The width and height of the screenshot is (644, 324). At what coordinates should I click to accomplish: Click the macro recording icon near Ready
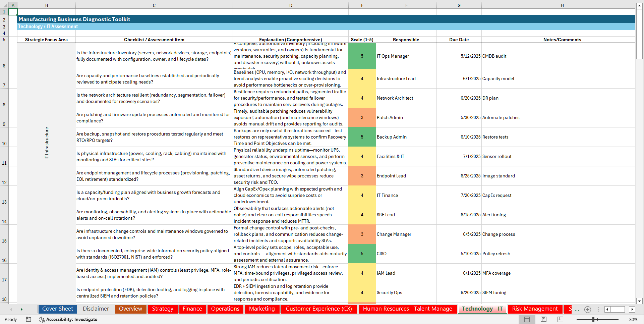point(28,319)
